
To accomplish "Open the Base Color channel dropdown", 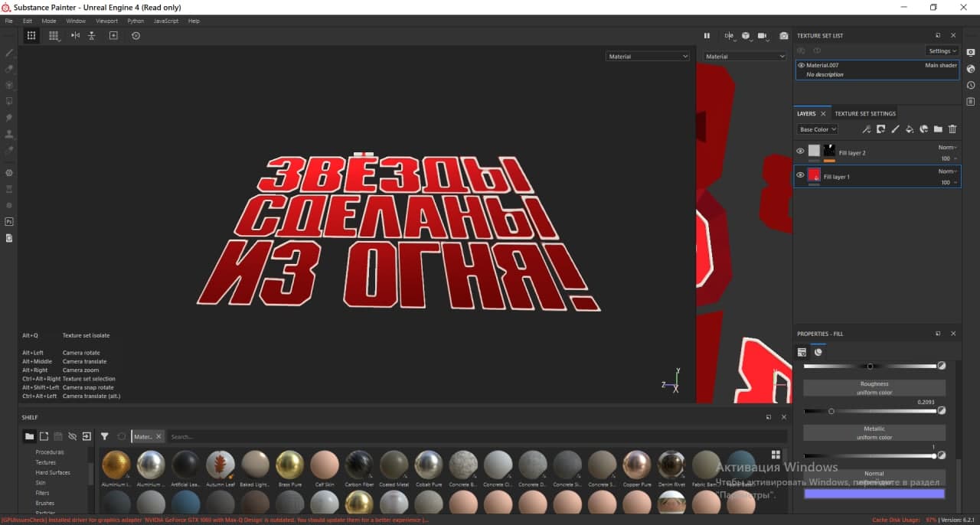I will 818,129.
